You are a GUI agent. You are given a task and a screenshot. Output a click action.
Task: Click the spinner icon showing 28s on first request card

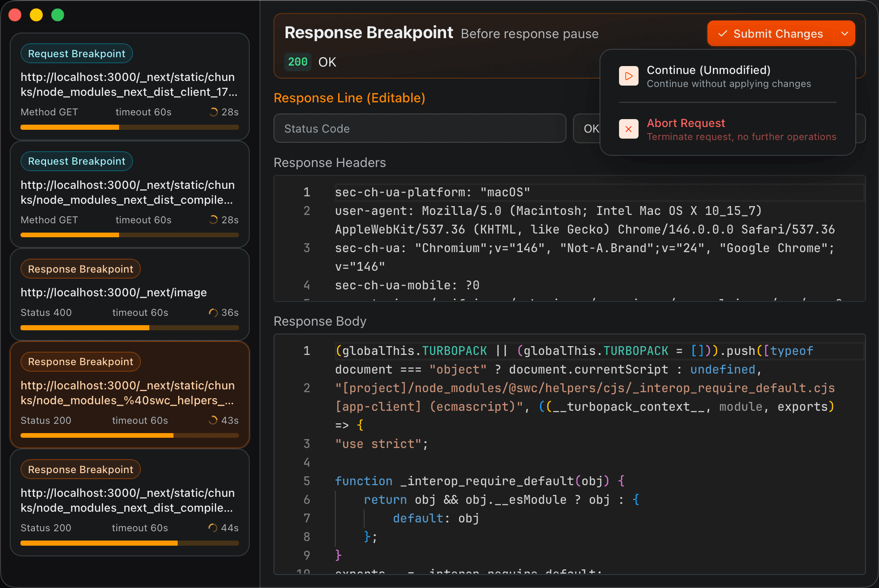[213, 112]
